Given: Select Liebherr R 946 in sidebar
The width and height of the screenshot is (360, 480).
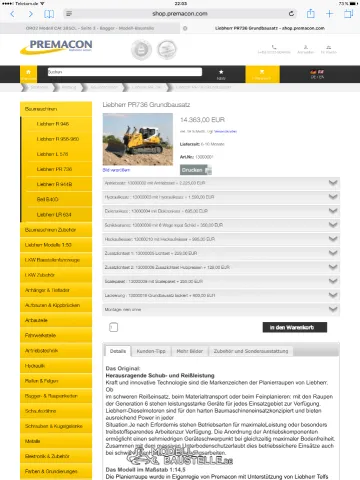Looking at the screenshot, I should pyautogui.click(x=56, y=124).
